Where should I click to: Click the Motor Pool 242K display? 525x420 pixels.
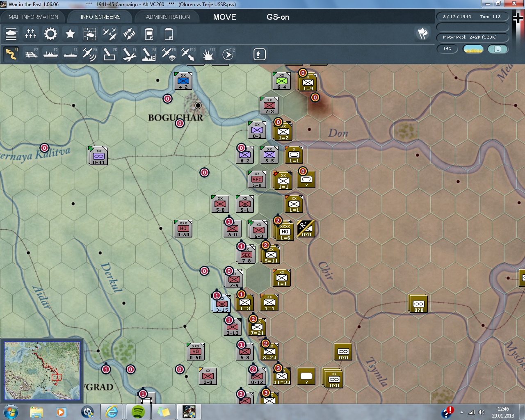tap(472, 37)
